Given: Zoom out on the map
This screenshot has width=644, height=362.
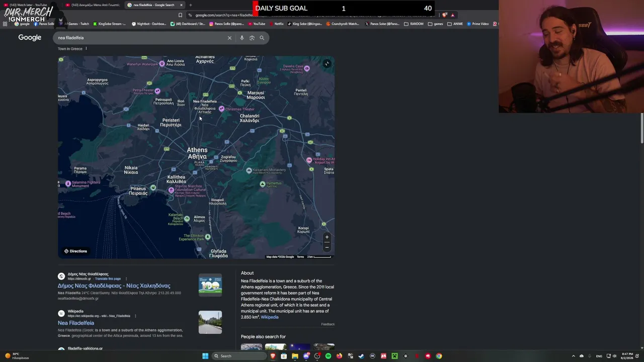Looking at the screenshot, I should (327, 247).
